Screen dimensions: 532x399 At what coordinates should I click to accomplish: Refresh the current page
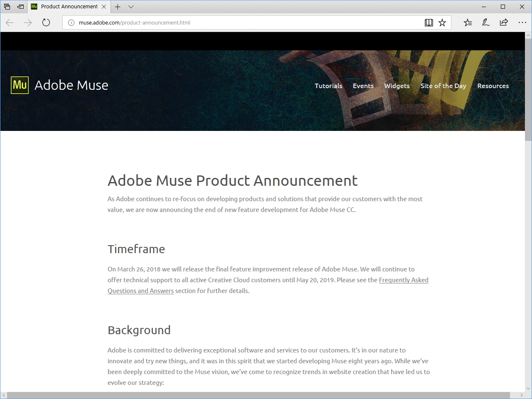(x=46, y=22)
